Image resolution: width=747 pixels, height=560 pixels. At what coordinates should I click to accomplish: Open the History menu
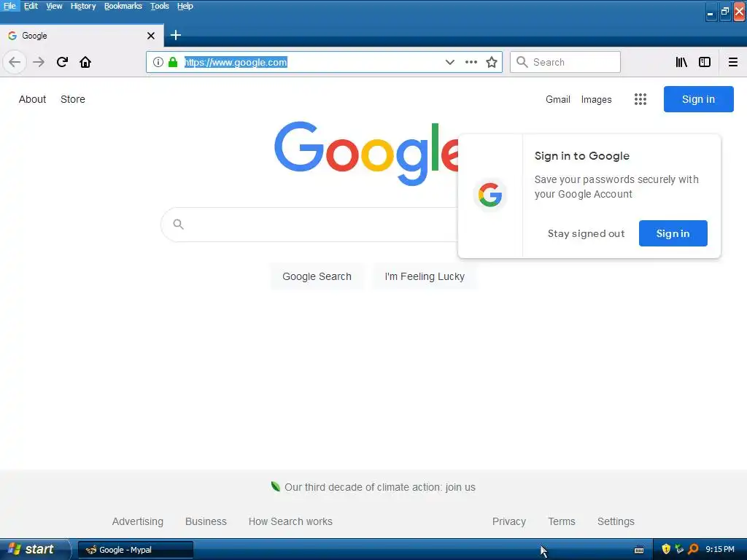(x=83, y=6)
